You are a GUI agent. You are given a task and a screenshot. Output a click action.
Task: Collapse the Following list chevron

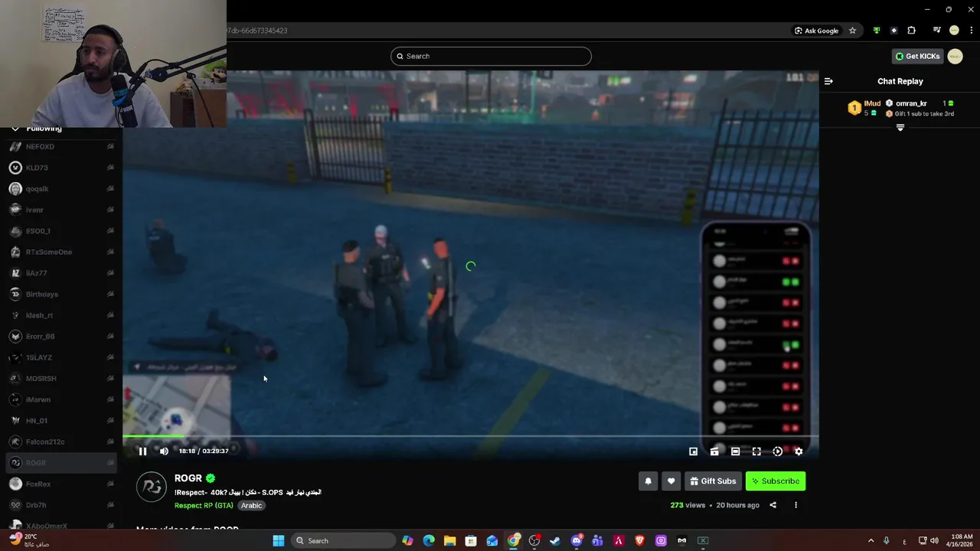[15, 128]
